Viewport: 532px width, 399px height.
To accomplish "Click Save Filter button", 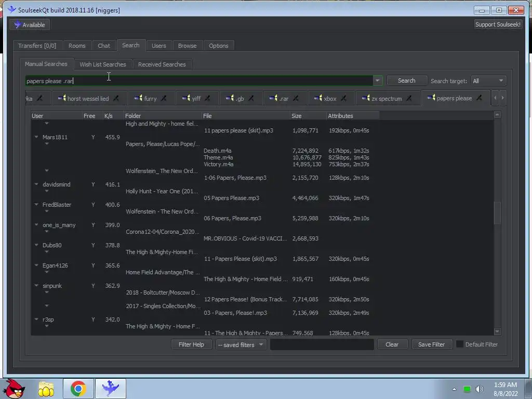I will [432, 344].
